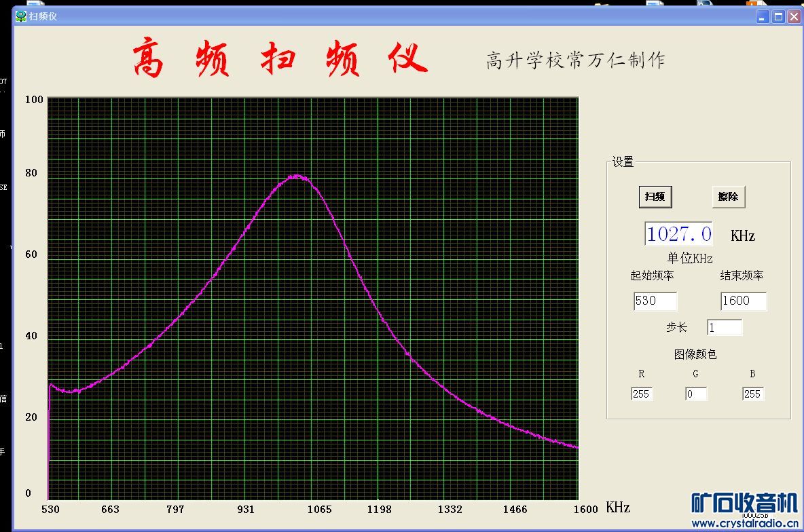
Task: Click the y-axis value 100
Action: [x=35, y=100]
